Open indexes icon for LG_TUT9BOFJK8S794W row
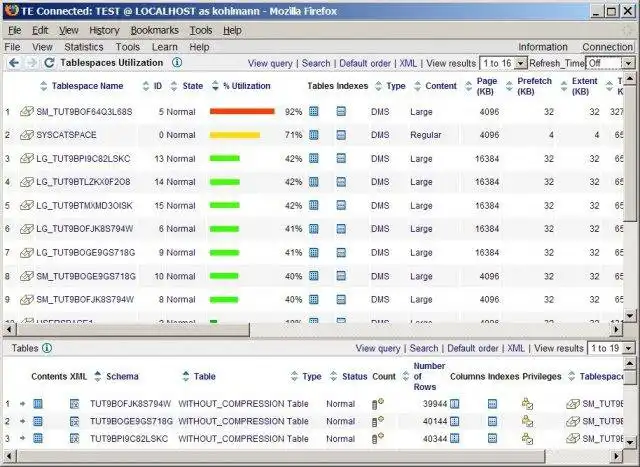Screen dimensions: 640x467 pyautogui.click(x=341, y=229)
